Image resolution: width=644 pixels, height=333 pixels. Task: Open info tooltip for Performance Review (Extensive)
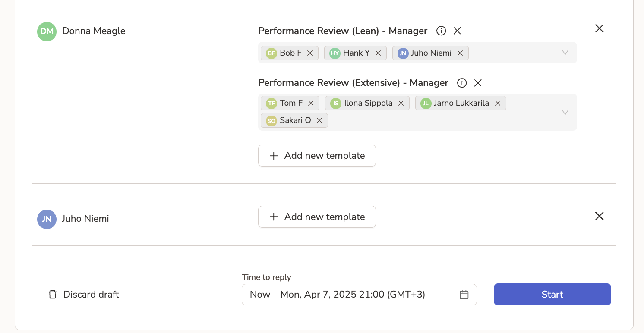[461, 82]
